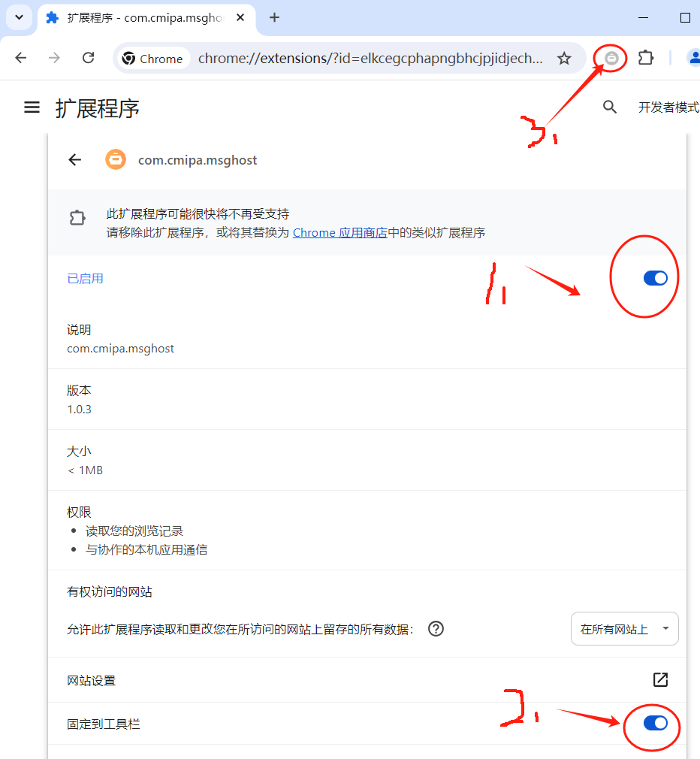Open the tab search chevron dropdown
This screenshot has width=700, height=759.
pos(20,17)
